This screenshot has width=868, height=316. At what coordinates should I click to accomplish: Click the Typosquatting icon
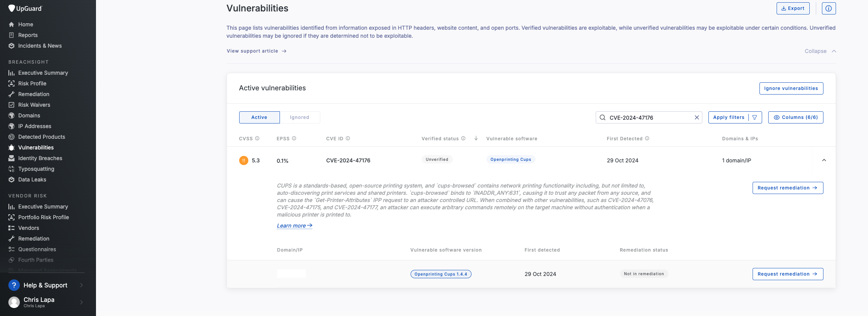[x=11, y=169]
